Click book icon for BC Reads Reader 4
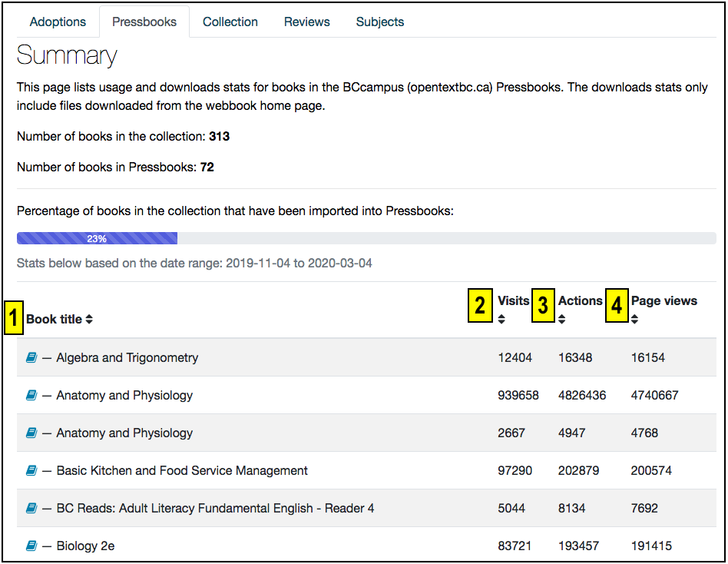This screenshot has height=564, width=728. [x=31, y=508]
